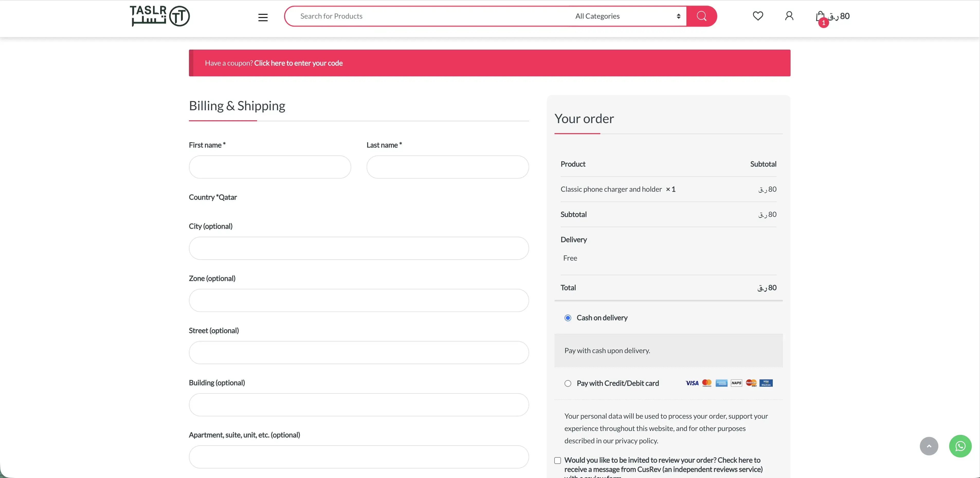Click the First name input field

click(270, 167)
